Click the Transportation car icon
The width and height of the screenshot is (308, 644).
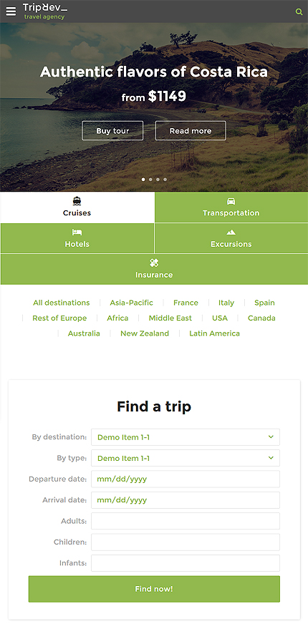pyautogui.click(x=231, y=201)
